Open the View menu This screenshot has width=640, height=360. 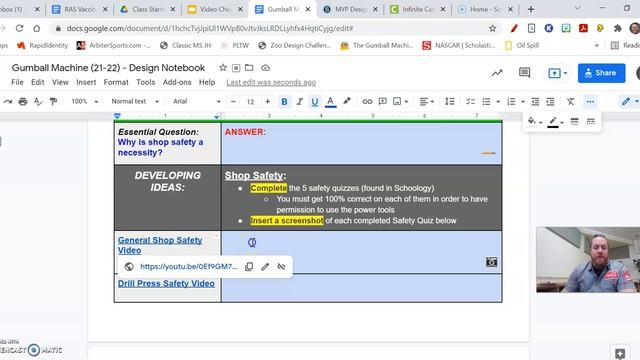[x=60, y=82]
